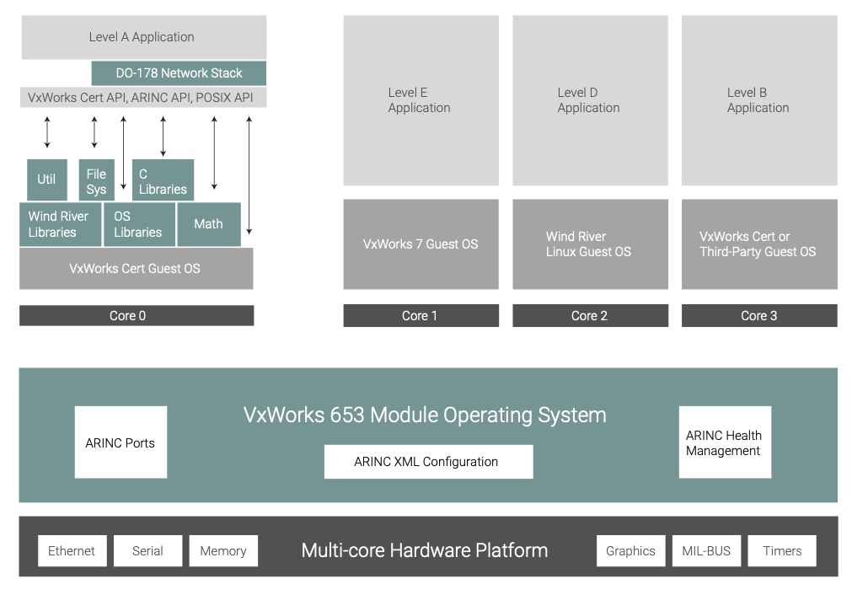
Task: Click the Core 2 bar
Action: pos(590,315)
